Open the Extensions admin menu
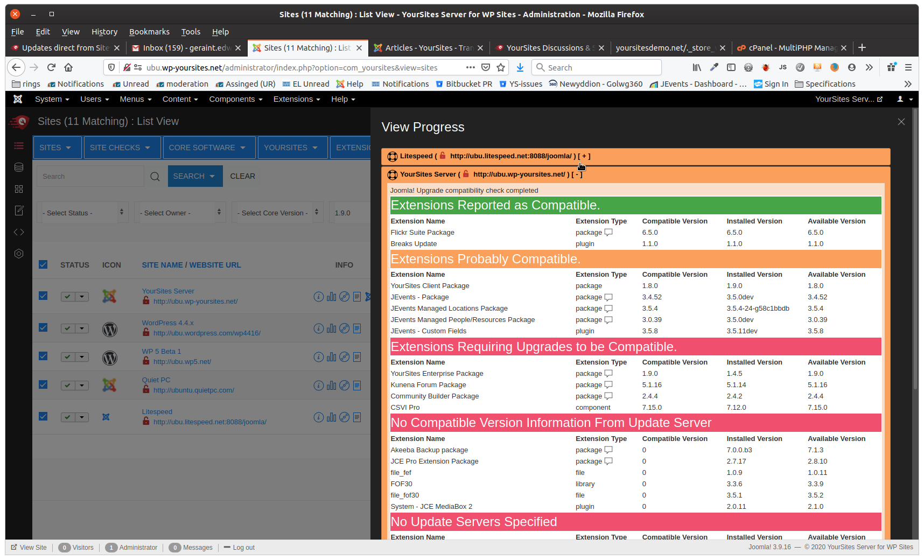This screenshot has height=560, width=924. (x=297, y=99)
